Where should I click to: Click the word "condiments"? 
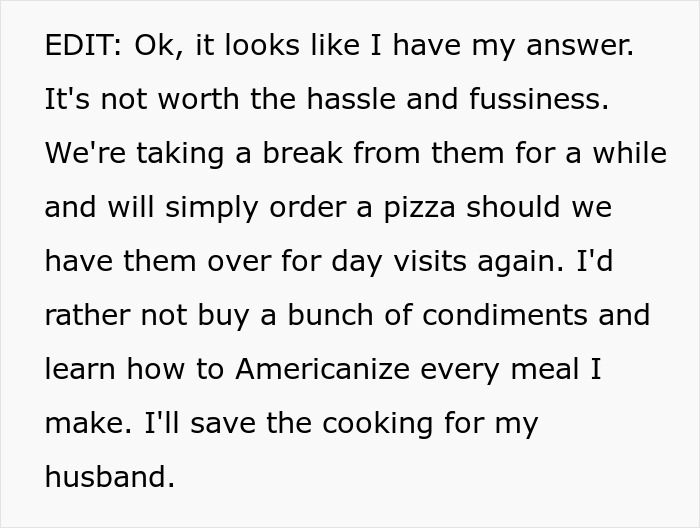505,315
